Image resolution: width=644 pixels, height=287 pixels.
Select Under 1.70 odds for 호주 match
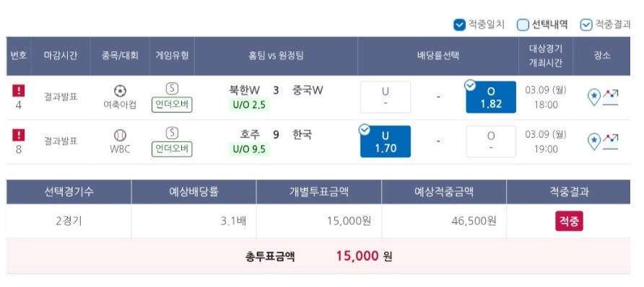(386, 141)
